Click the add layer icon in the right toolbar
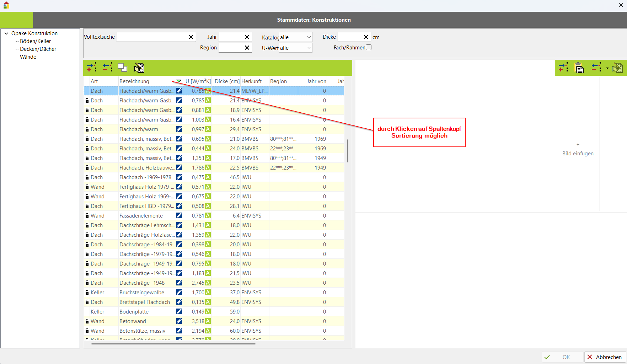This screenshot has height=364, width=627. [x=563, y=68]
